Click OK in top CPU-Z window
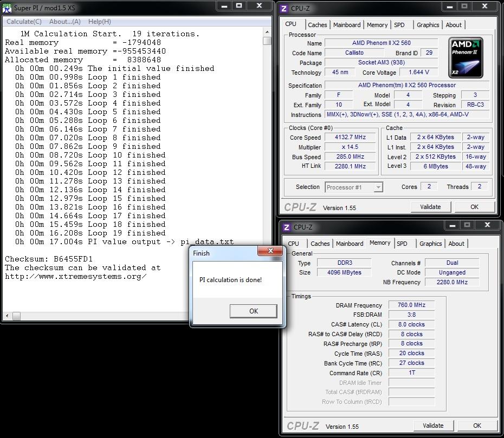This screenshot has width=504, height=438. 474,207
